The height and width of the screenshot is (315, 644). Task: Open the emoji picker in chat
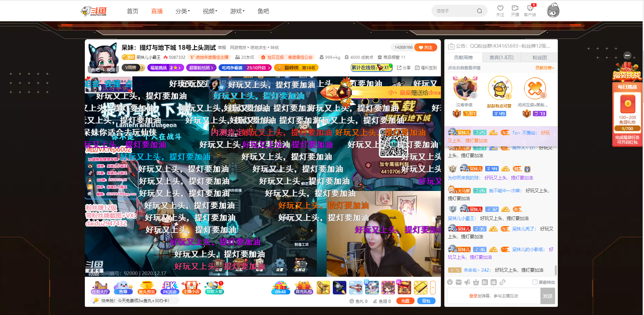(x=450, y=282)
